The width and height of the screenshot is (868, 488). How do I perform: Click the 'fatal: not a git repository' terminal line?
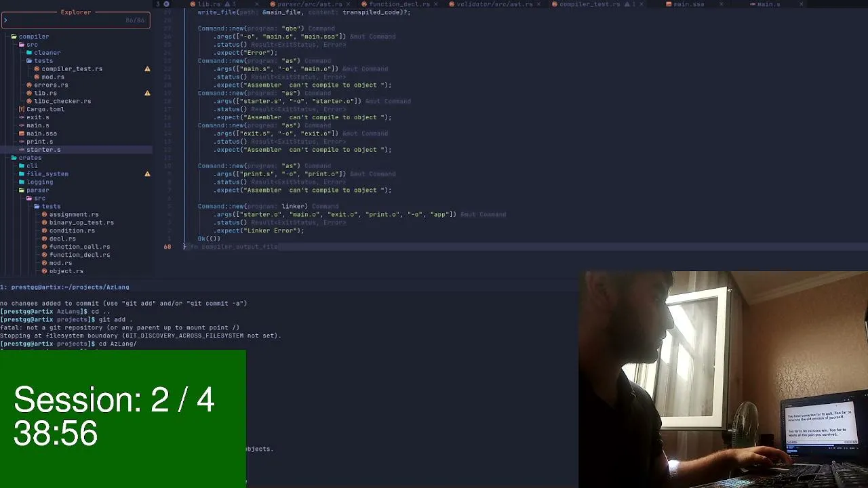[x=120, y=328]
